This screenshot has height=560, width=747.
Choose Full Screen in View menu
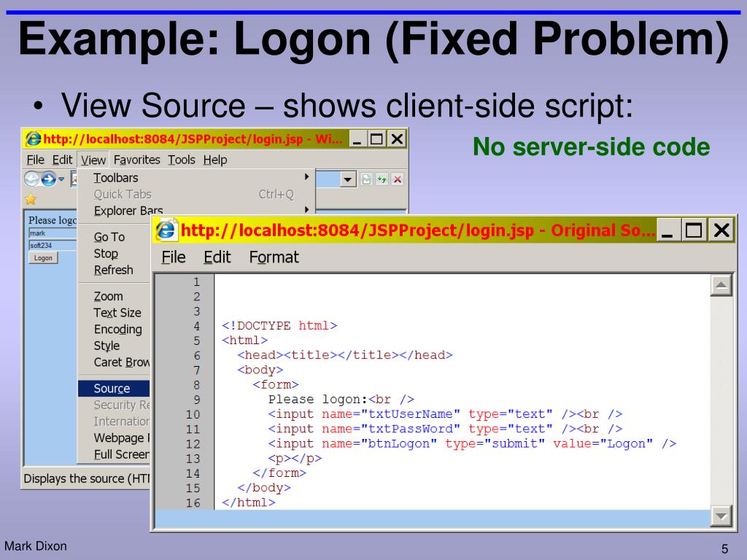(115, 455)
